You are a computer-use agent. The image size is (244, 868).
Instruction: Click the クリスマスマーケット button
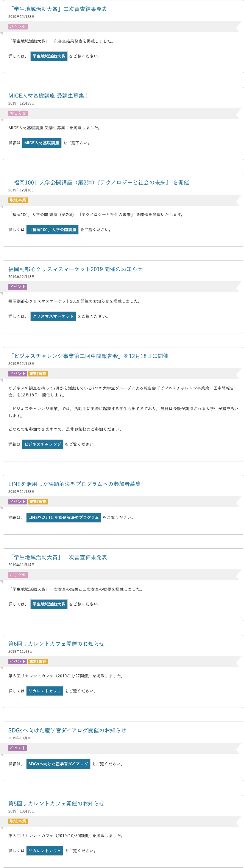53,316
